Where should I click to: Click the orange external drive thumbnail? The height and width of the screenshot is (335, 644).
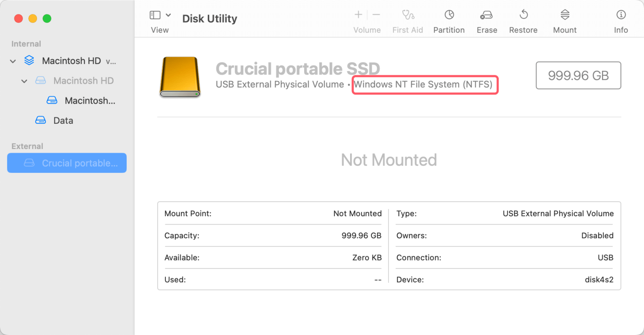[179, 77]
